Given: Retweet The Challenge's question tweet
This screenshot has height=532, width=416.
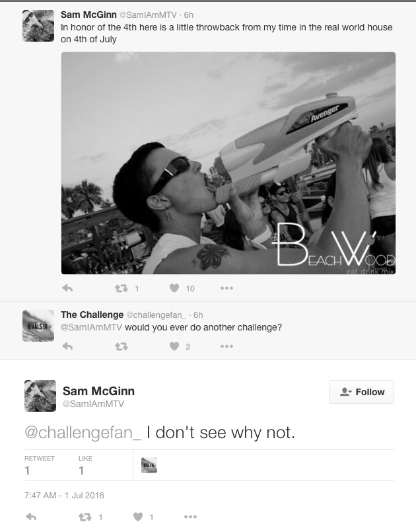Looking at the screenshot, I should point(121,346).
